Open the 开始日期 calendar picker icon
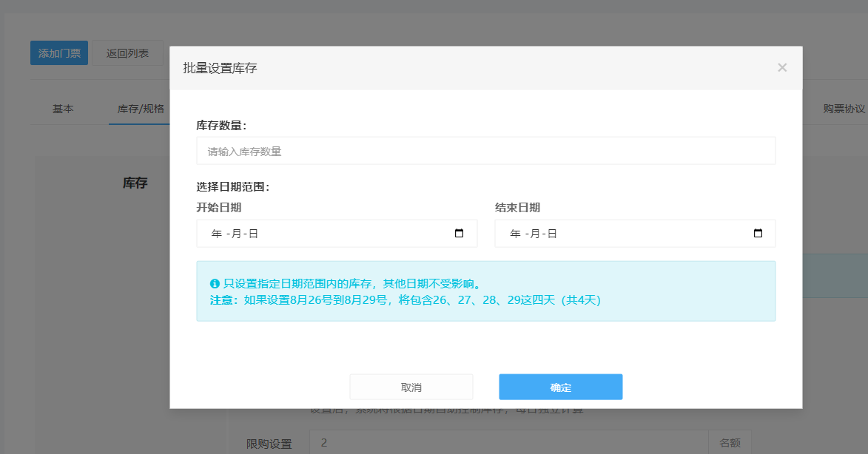Screen dimensions: 868x454 tap(459, 234)
